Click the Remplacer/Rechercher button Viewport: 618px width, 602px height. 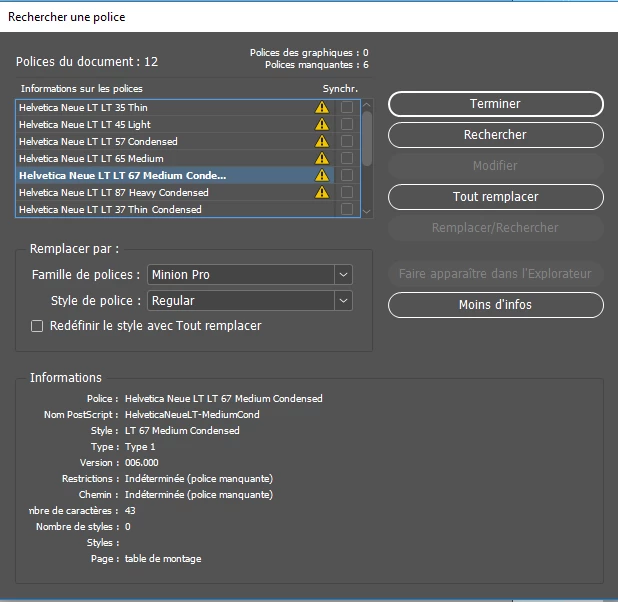[x=495, y=227]
